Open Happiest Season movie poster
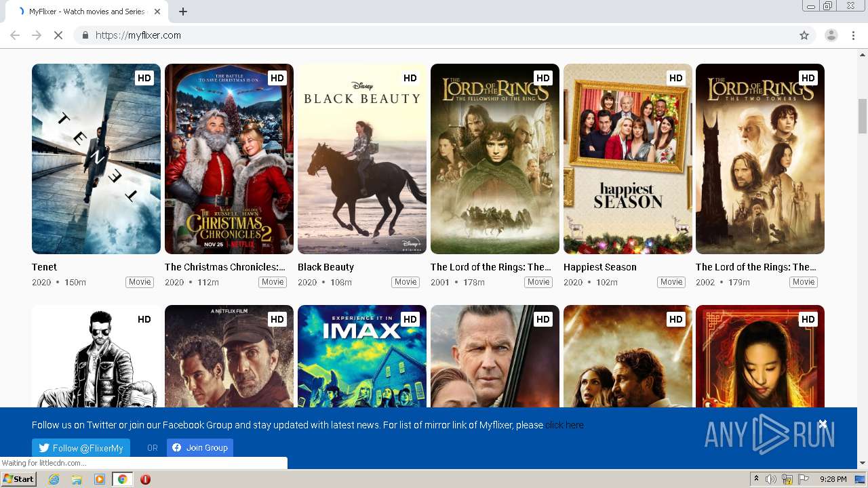Screen dimensions: 868x488 [628, 159]
